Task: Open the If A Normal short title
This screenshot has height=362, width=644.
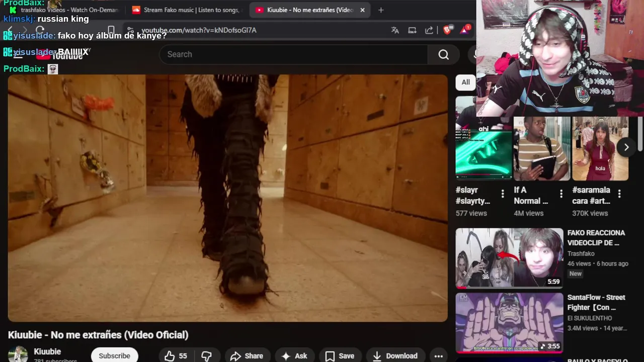Action: click(x=531, y=196)
